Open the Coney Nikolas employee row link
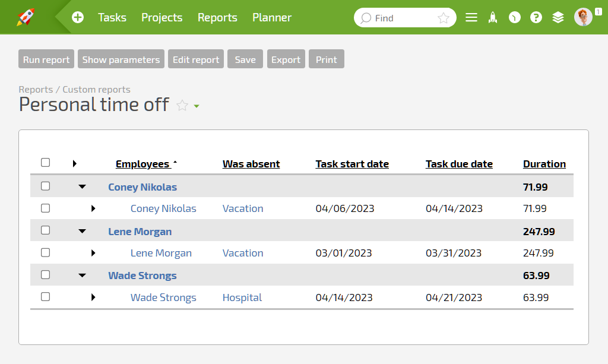Screen dimensions: 608x364 coord(163,208)
